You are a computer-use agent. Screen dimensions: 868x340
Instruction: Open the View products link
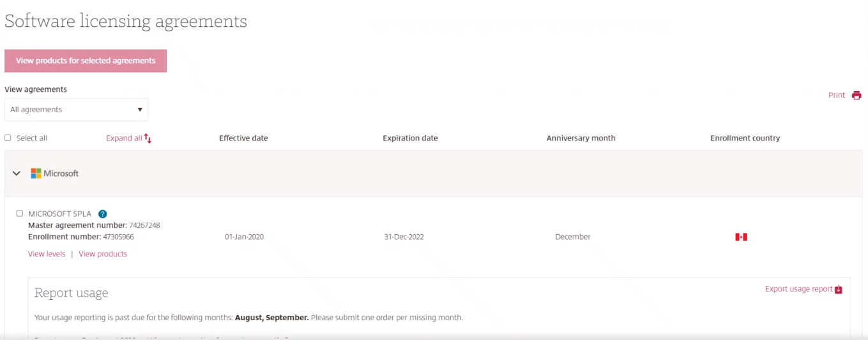tap(103, 254)
